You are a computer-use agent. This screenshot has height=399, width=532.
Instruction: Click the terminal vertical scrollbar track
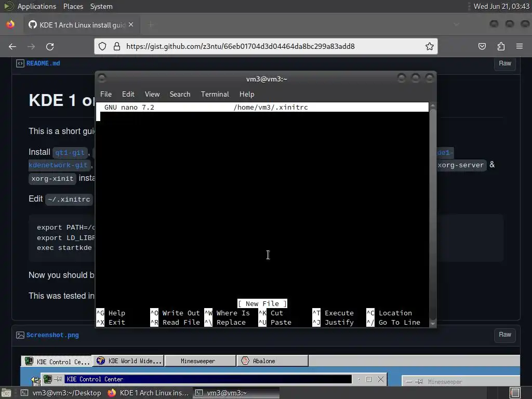coord(433,215)
